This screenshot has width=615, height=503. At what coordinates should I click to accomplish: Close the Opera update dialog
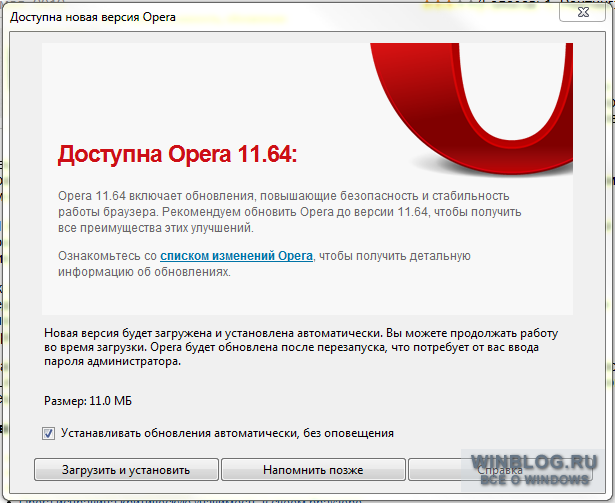coord(583,13)
